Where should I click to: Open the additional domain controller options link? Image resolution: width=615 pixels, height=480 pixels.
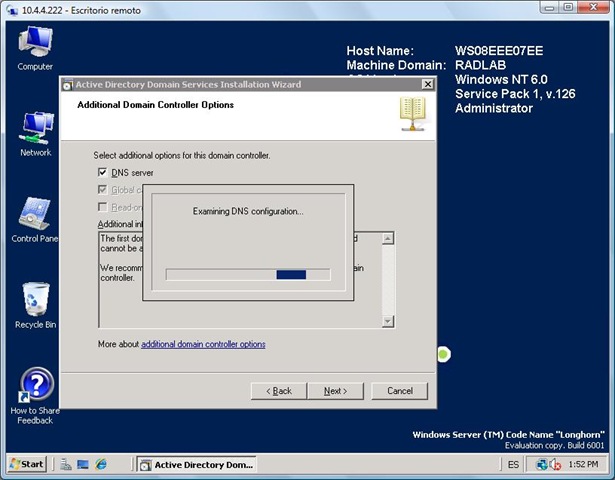point(203,344)
